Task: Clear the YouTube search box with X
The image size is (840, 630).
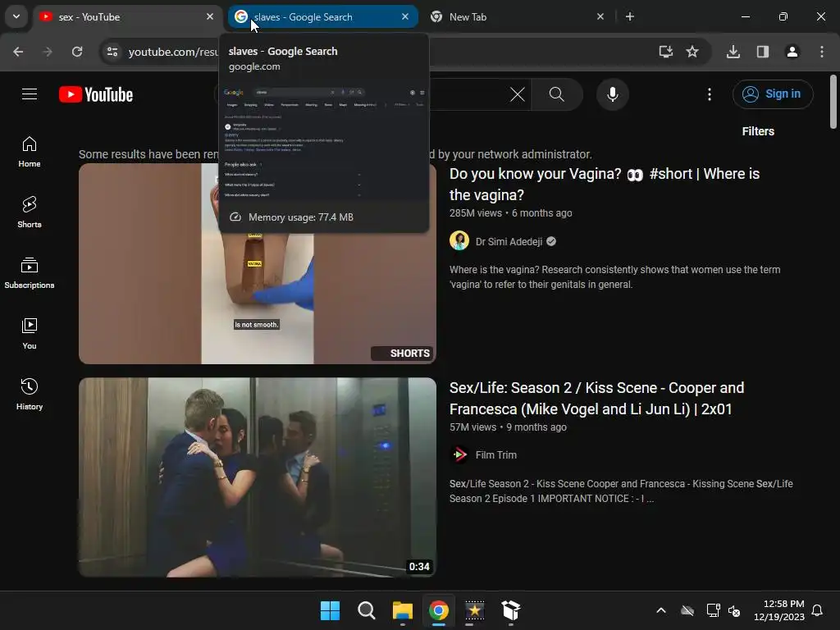Action: tap(517, 95)
